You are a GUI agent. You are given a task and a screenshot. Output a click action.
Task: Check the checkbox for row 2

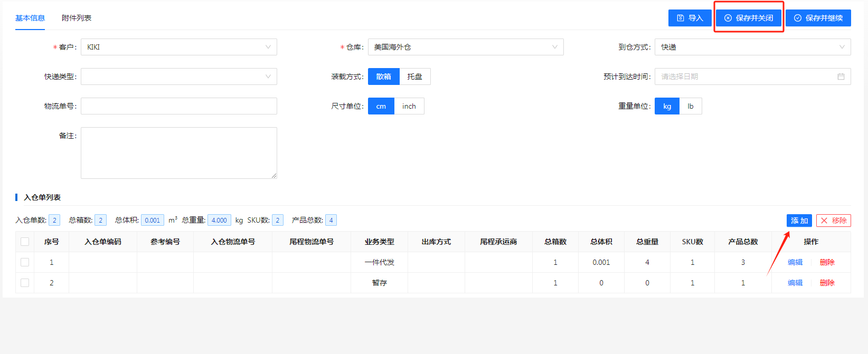pos(25,283)
